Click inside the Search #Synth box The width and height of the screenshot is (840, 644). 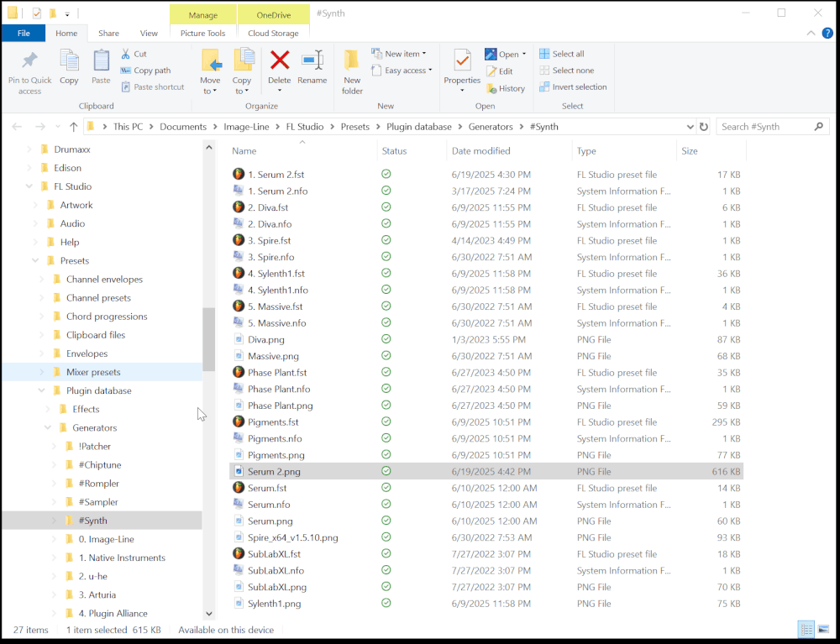(x=764, y=126)
